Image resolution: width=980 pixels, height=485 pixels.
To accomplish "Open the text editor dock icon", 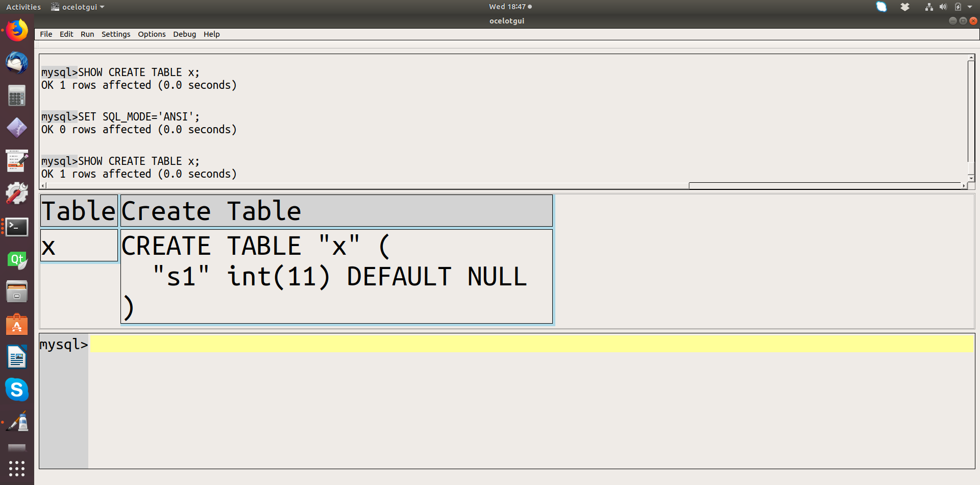I will tap(17, 161).
